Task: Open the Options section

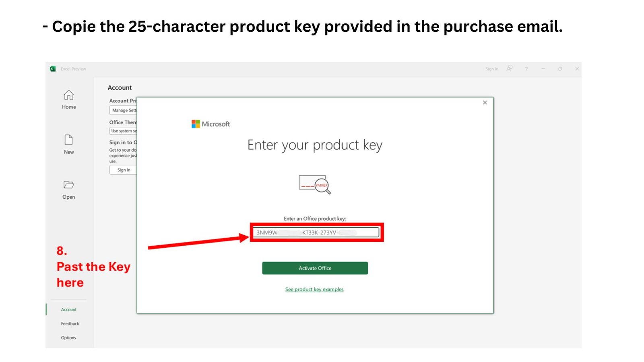Action: click(x=68, y=337)
